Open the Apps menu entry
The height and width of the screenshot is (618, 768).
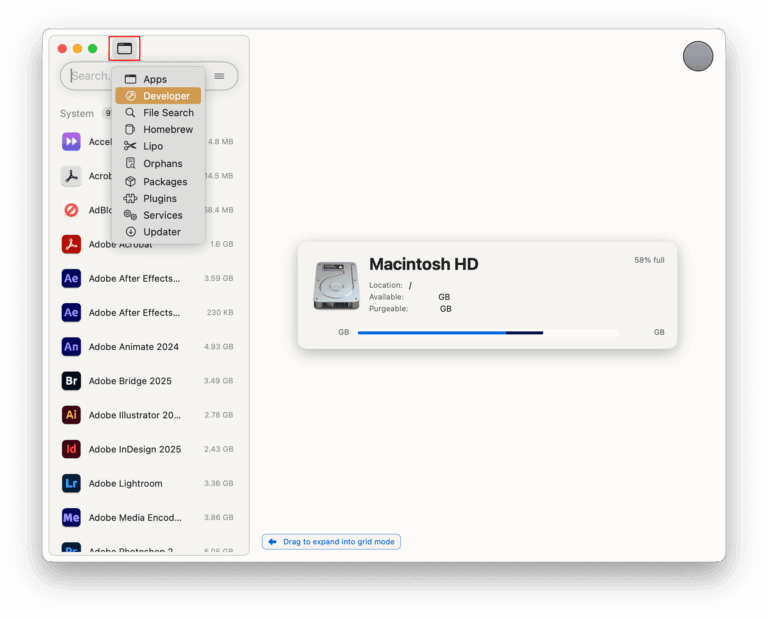tap(155, 79)
